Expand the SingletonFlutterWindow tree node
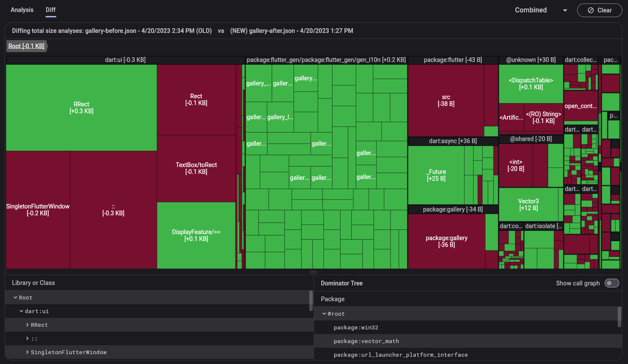 pos(27,352)
